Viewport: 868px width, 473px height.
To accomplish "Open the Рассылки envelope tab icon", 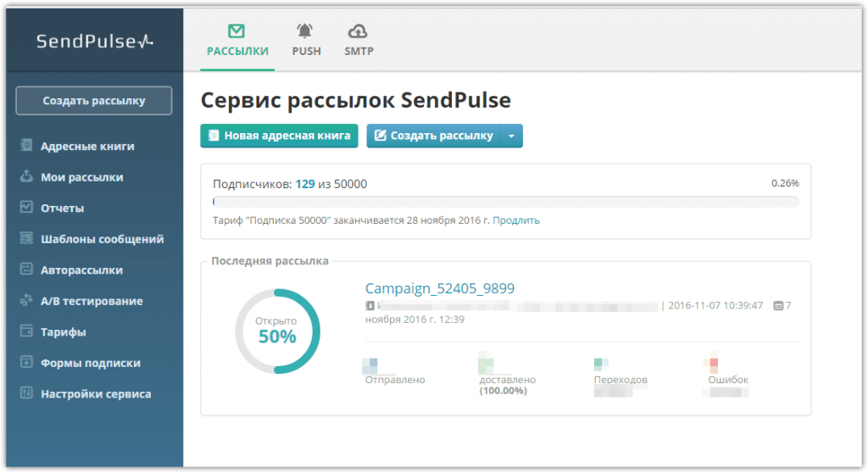I will click(236, 31).
